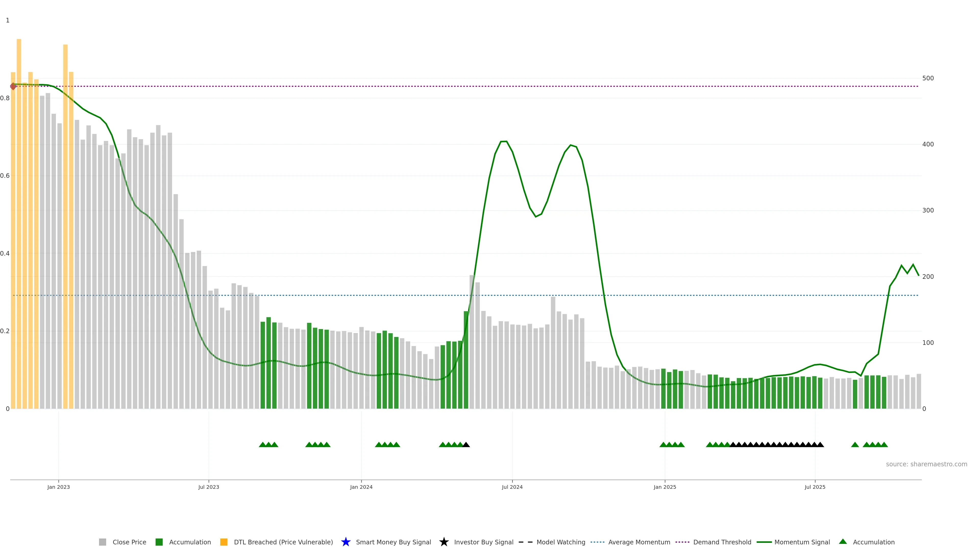
Task: Click the orange DTL Breached legend swatch
Action: point(224,542)
